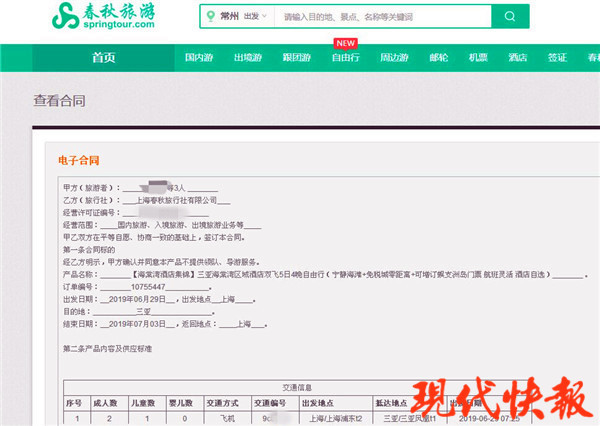Screen dimensions: 600x426
Task: Go to the 首页 home tab
Action: pos(104,59)
